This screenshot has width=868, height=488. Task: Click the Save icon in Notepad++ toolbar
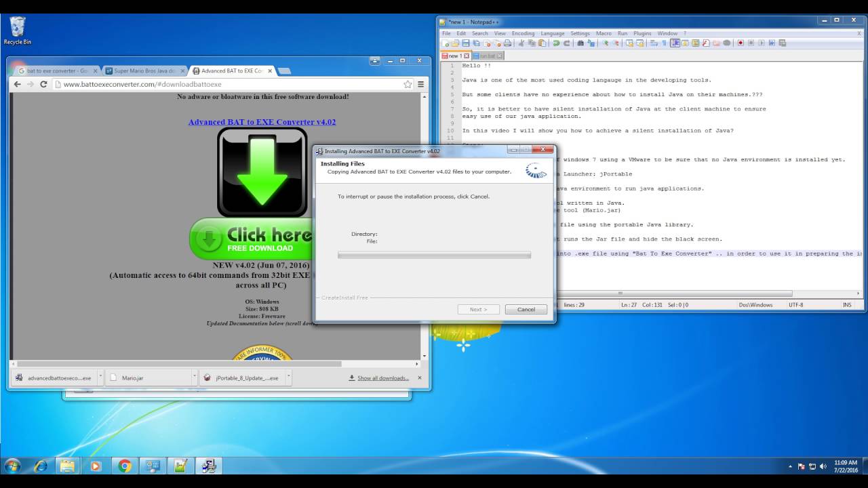click(x=466, y=43)
